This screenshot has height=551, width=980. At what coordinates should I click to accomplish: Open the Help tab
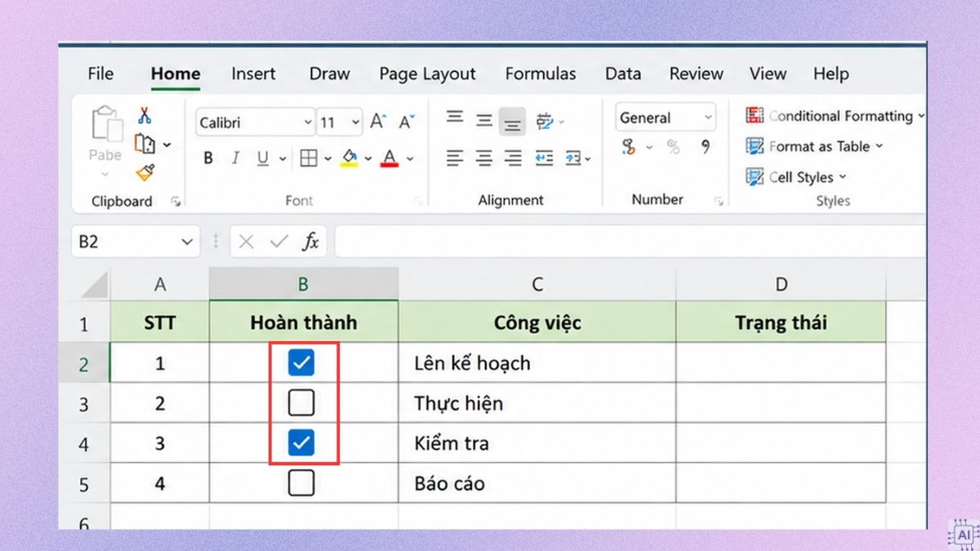(x=831, y=73)
